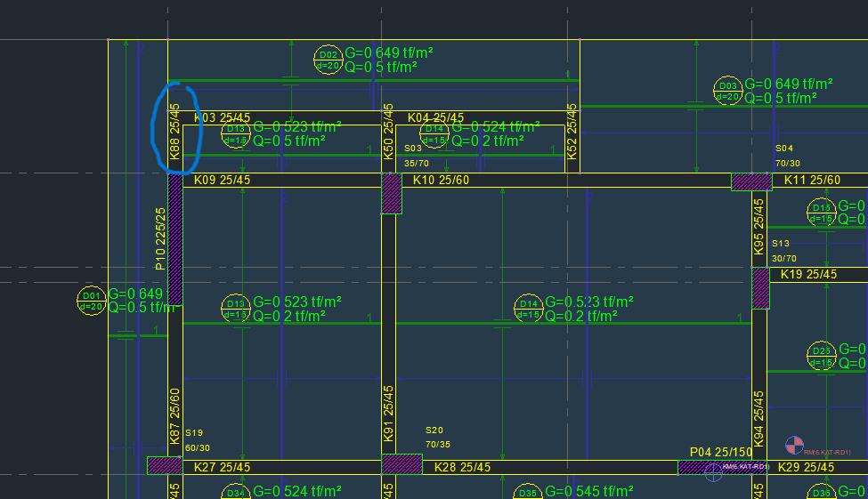The width and height of the screenshot is (868, 499).
Task: Click the D01 slab marker circle
Action: tap(91, 301)
